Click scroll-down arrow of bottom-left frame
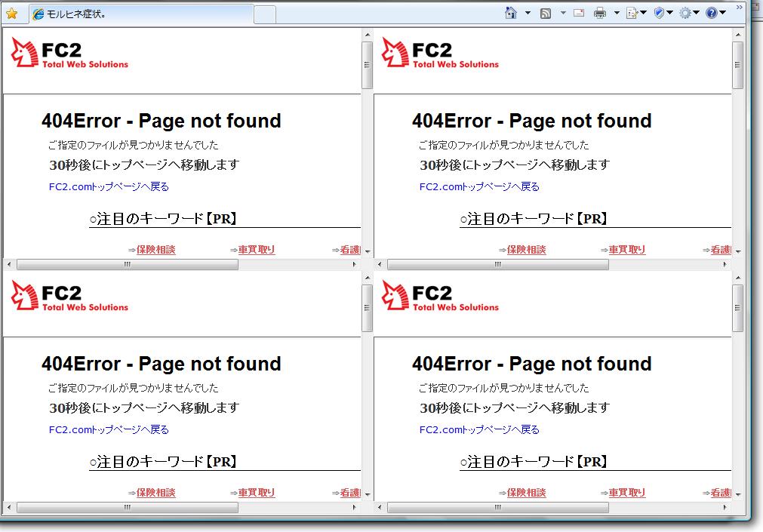The width and height of the screenshot is (763, 532). pyautogui.click(x=368, y=494)
